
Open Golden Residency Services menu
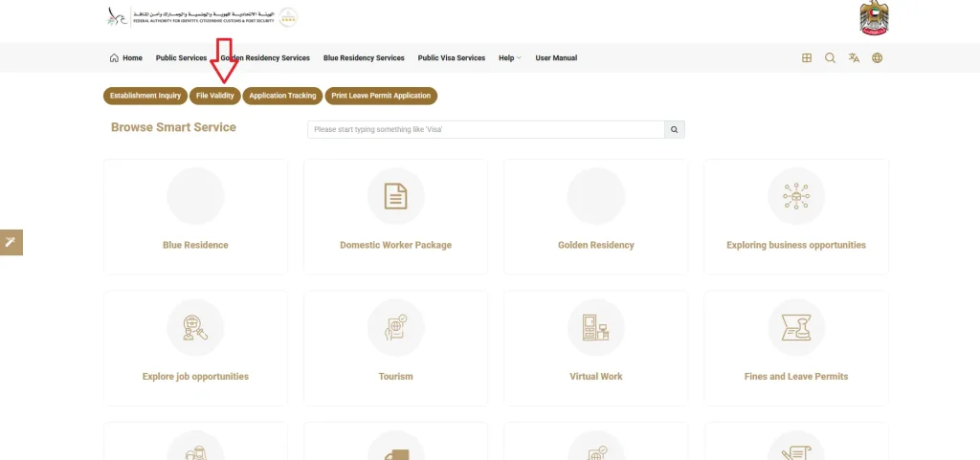[x=265, y=58]
